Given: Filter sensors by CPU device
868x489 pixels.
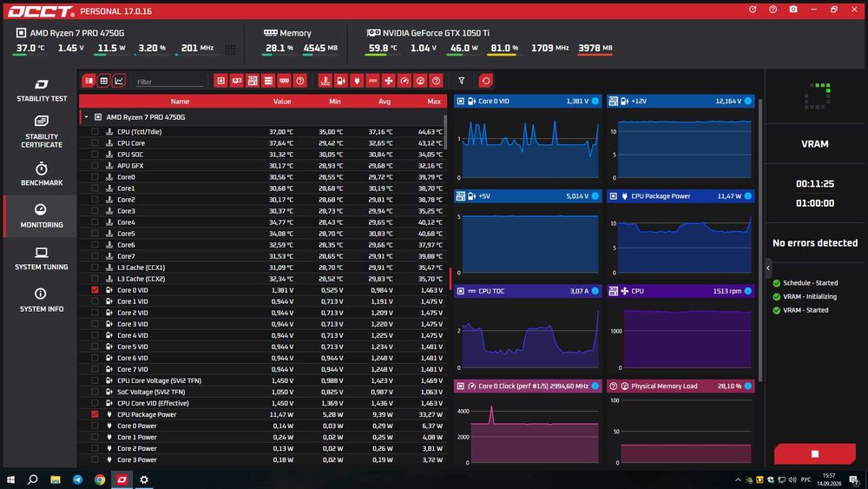Looking at the screenshot, I should (220, 81).
